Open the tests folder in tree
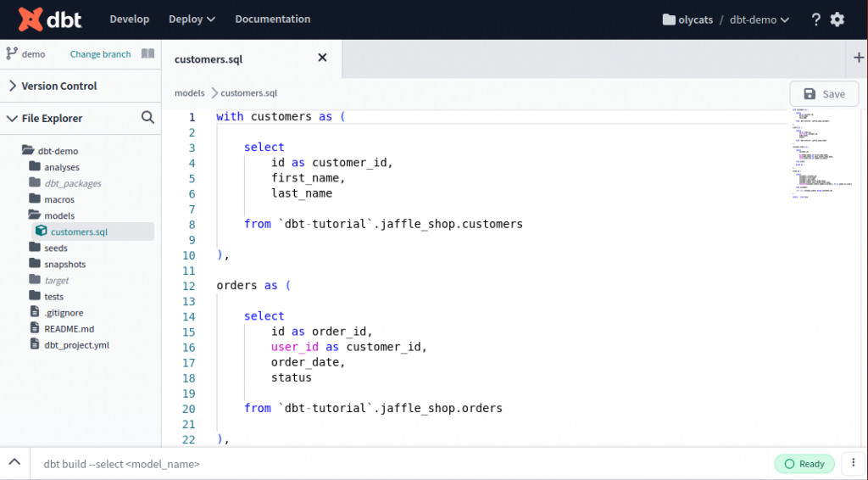Image resolution: width=868 pixels, height=480 pixels. pos(53,296)
